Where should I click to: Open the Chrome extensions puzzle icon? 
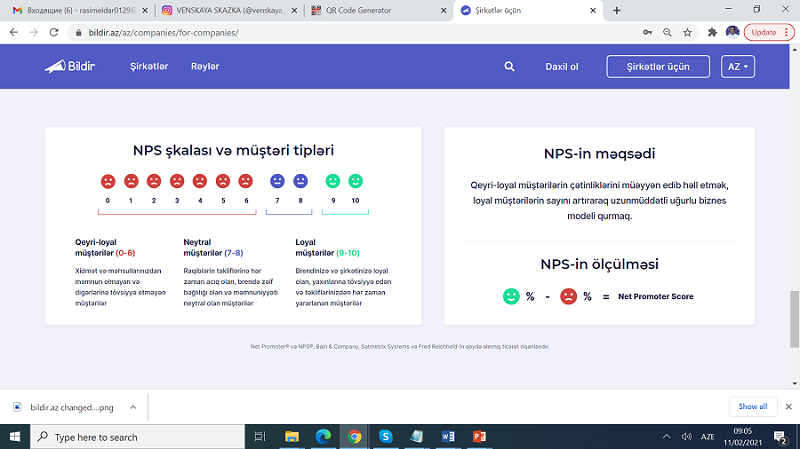[712, 32]
